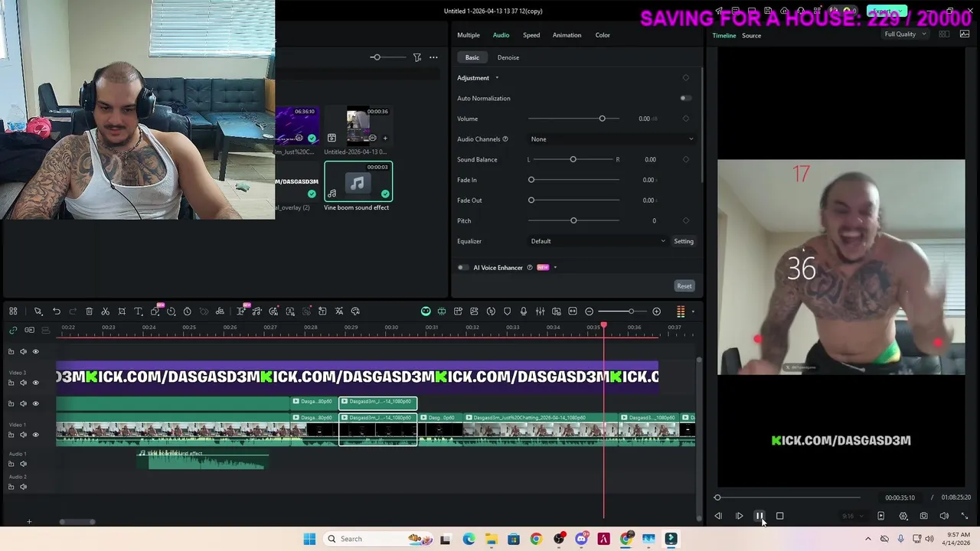Switch preview to Source tab
The image size is (980, 551).
coord(751,36)
